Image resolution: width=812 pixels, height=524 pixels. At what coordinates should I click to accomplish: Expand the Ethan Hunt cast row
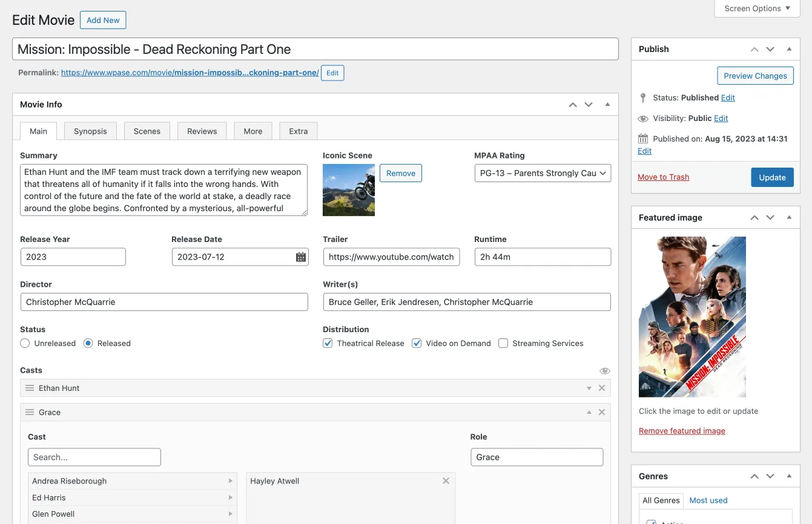589,388
